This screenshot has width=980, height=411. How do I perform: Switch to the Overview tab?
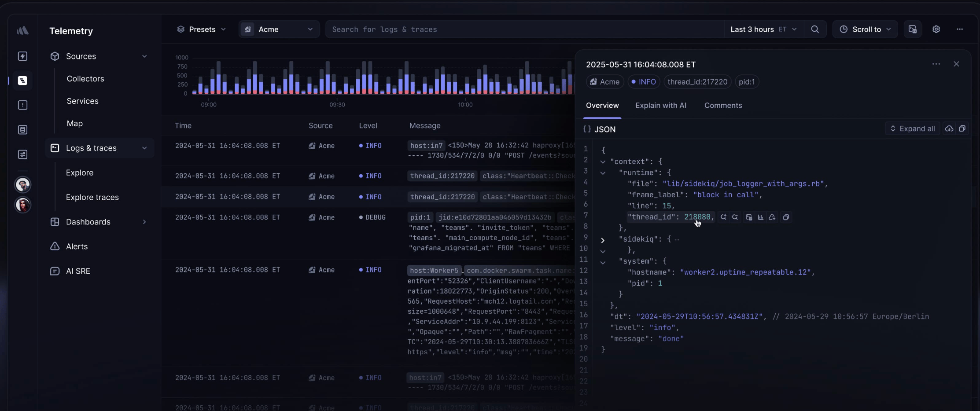[x=602, y=106]
